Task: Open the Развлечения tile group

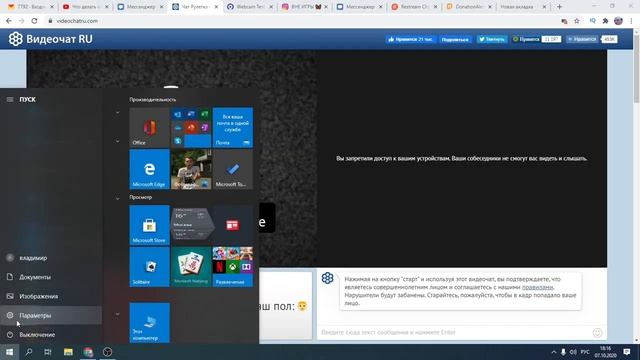Action: click(x=233, y=267)
